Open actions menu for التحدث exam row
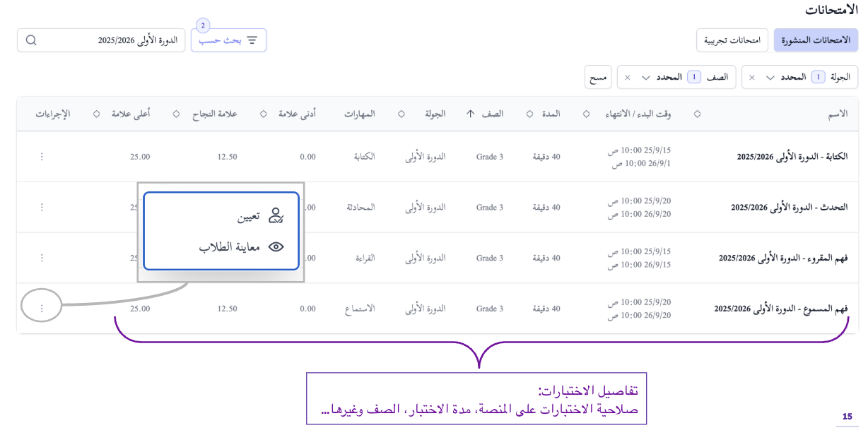Image resolution: width=868 pixels, height=435 pixels. (x=42, y=207)
